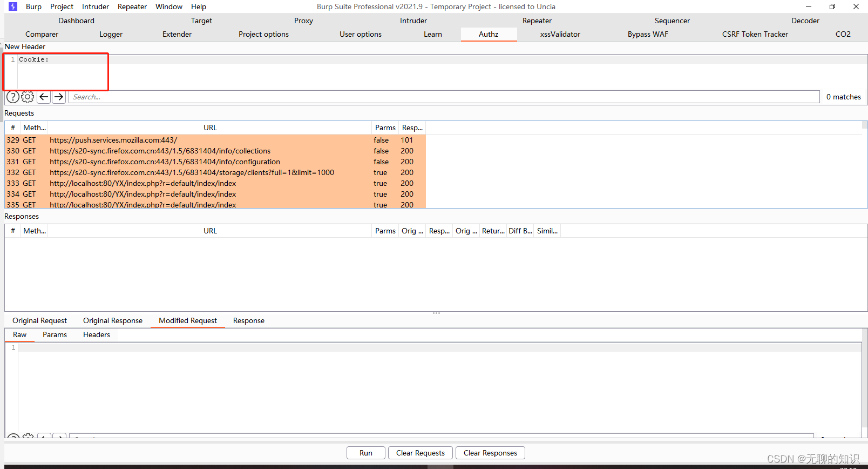The image size is (868, 469).
Task: Switch to the Sequencer tab
Action: pyautogui.click(x=672, y=21)
